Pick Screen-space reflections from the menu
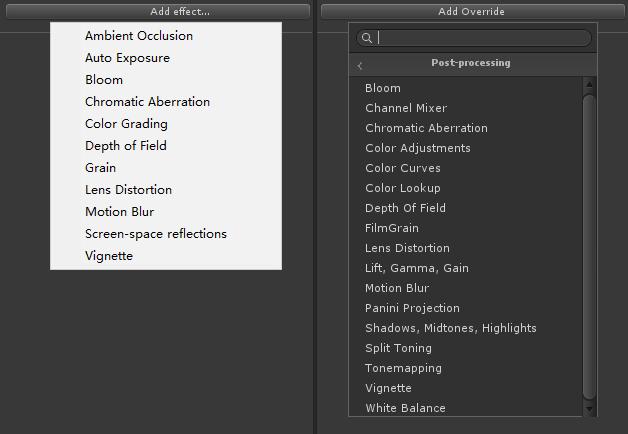The height and width of the screenshot is (434, 628). point(155,234)
